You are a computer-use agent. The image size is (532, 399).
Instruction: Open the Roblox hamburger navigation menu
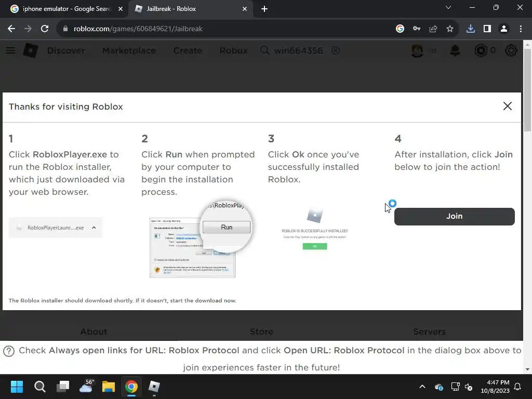pos(10,50)
